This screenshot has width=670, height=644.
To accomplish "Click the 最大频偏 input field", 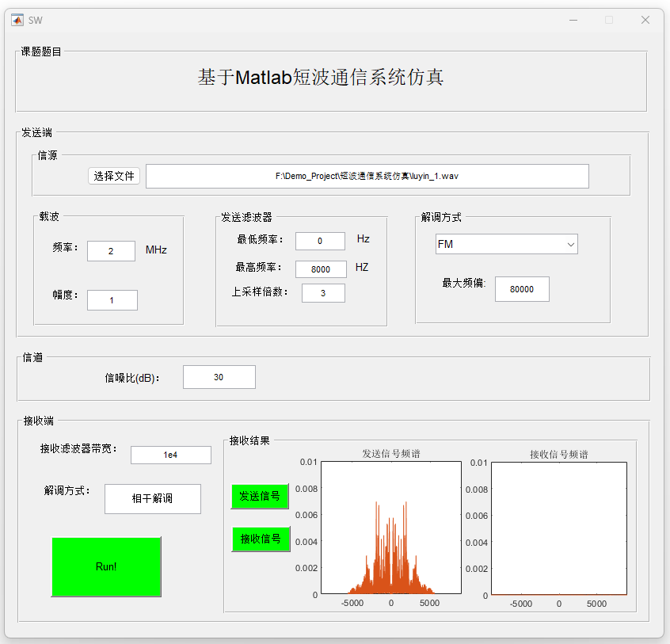I will pos(521,289).
